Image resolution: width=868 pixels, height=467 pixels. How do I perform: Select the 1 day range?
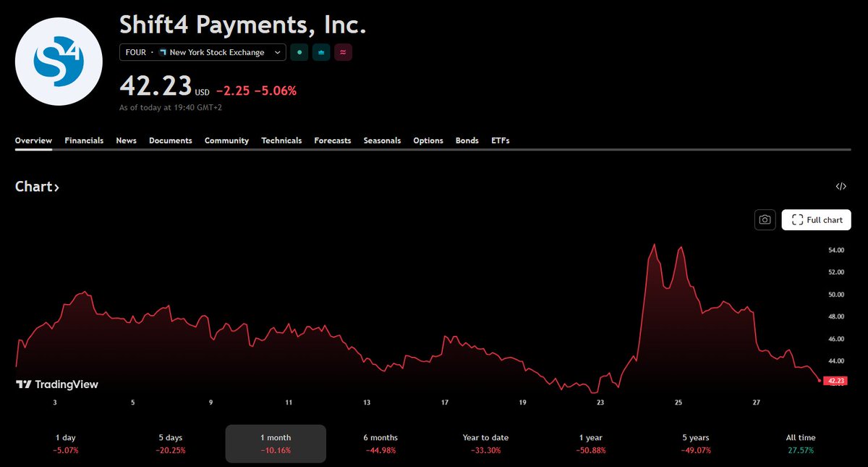65,443
